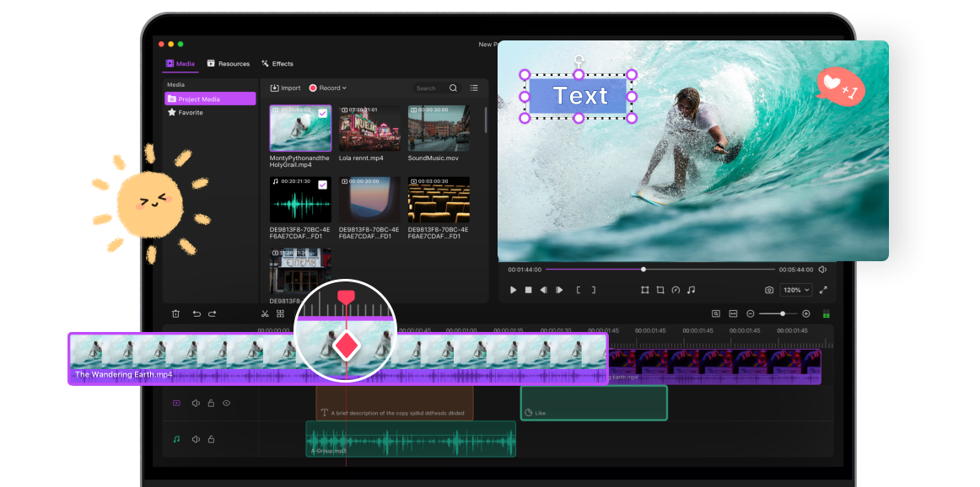The image size is (980, 487).
Task: Select the Lola rennt.mp4 thumbnail
Action: [x=369, y=128]
